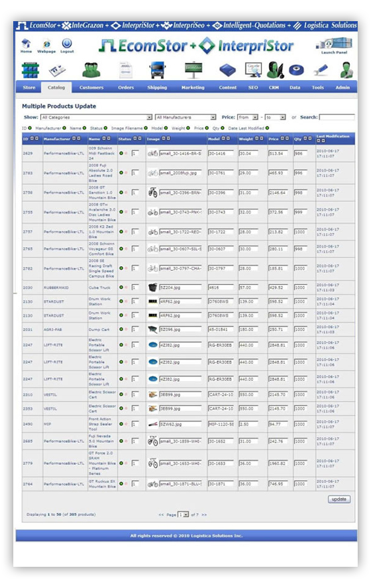Switch to the SEO tab
The image size is (371, 588).
pyautogui.click(x=253, y=87)
